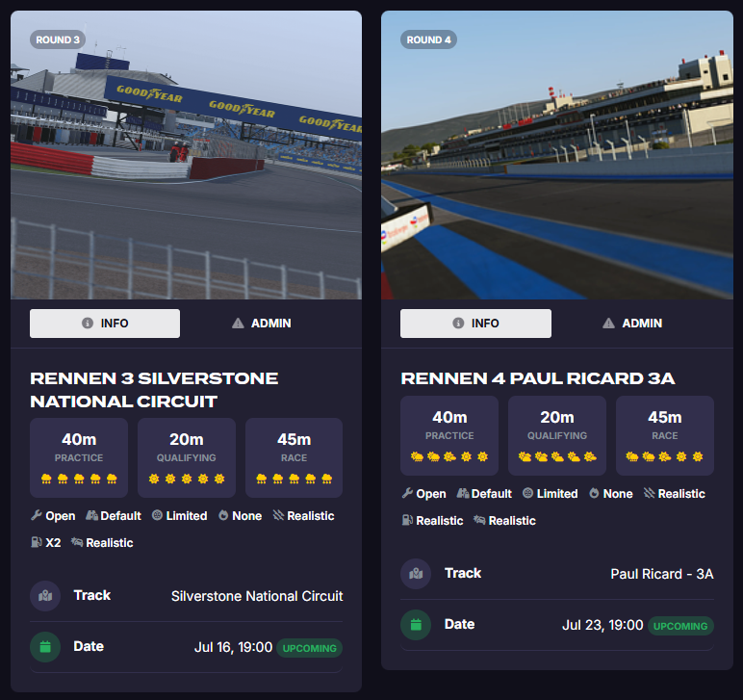Click the UPCOMING badge next to Jul 23

[680, 626]
